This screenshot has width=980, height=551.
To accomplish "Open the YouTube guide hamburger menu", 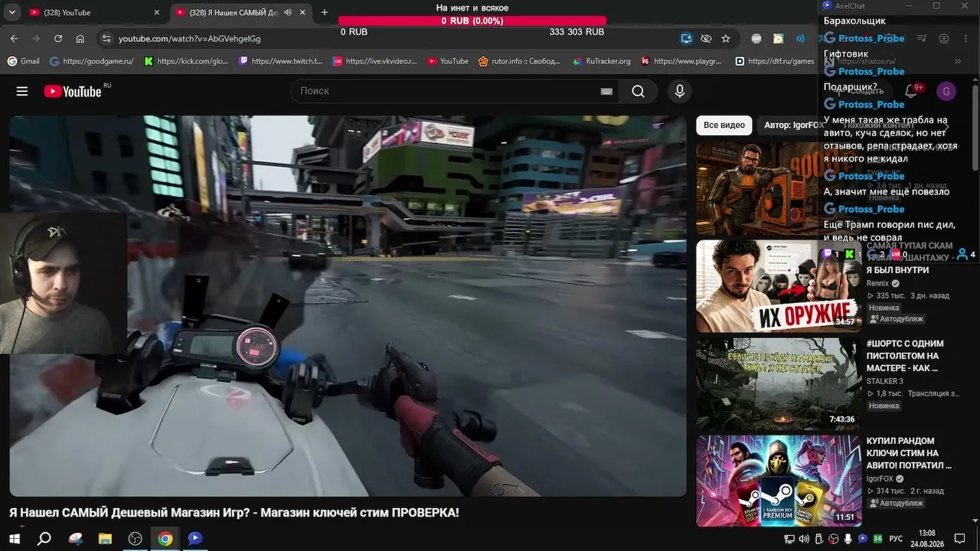I will (22, 91).
